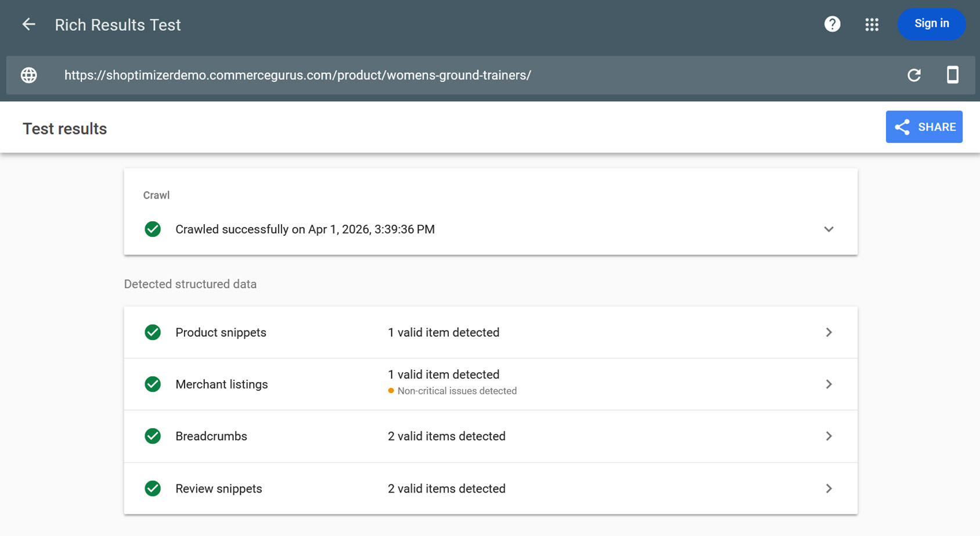Open the Breadcrumbs detected items
980x536 pixels.
pyautogui.click(x=829, y=436)
